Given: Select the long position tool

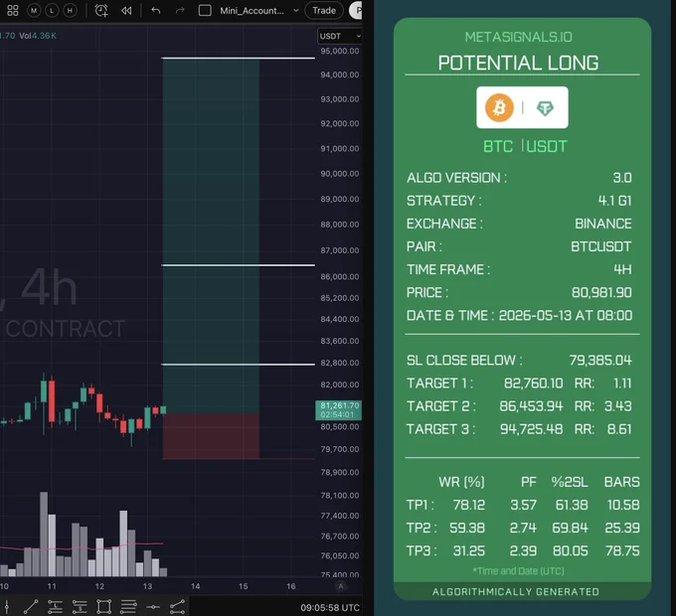Looking at the screenshot, I should point(56,607).
